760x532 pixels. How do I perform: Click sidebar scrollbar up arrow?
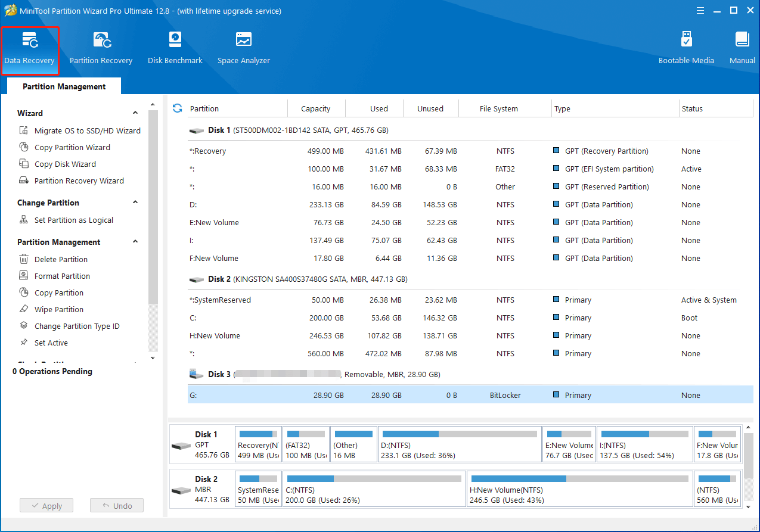(x=153, y=104)
